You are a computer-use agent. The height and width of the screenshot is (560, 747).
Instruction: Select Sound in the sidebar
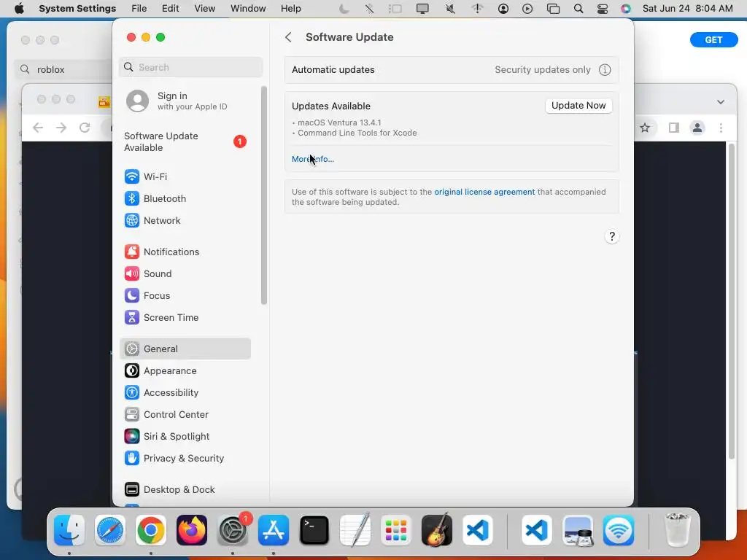(185, 274)
